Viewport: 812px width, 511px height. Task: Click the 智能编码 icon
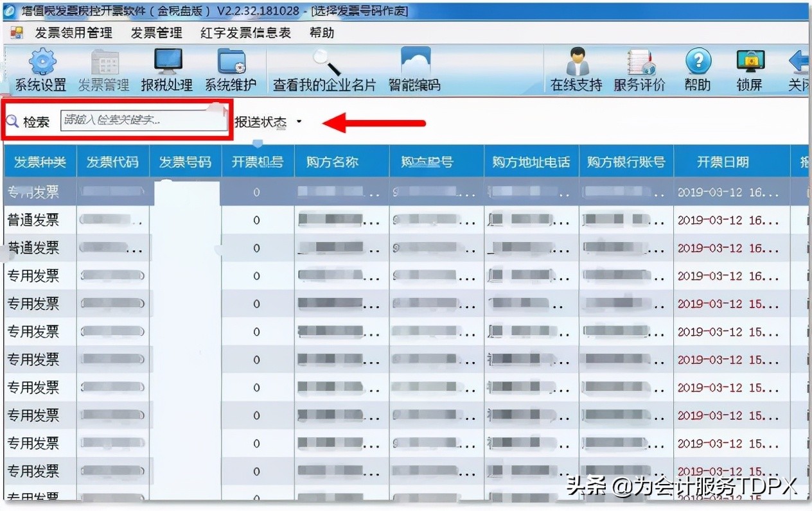[x=413, y=69]
